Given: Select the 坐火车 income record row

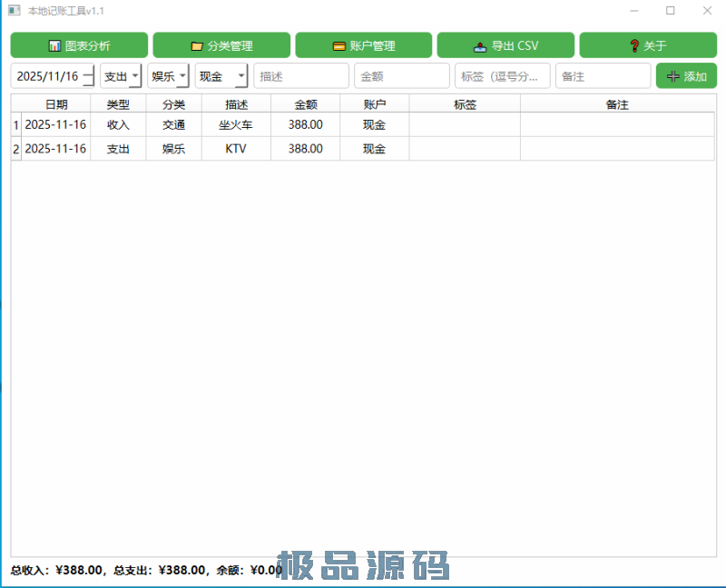Looking at the screenshot, I should (236, 125).
